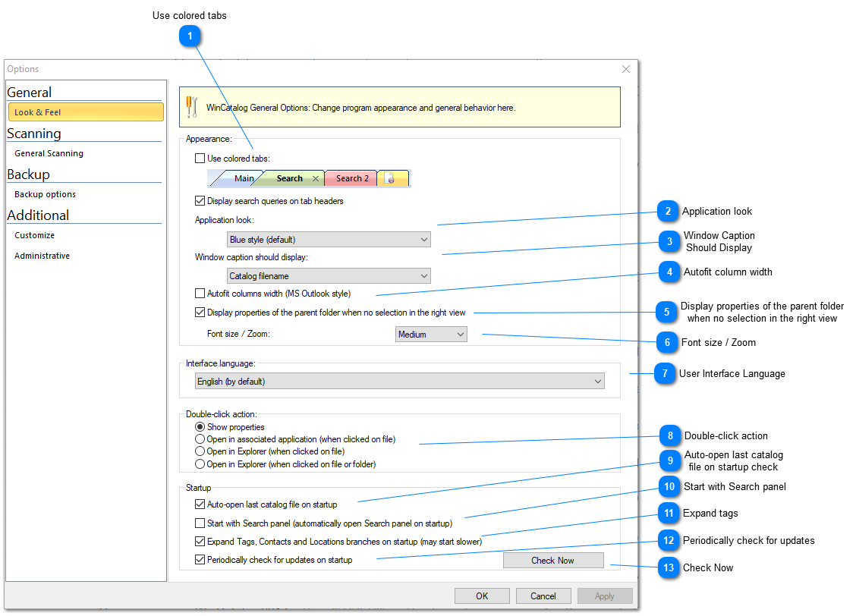
Task: Click the wrench tools icon in banner
Action: (x=191, y=107)
